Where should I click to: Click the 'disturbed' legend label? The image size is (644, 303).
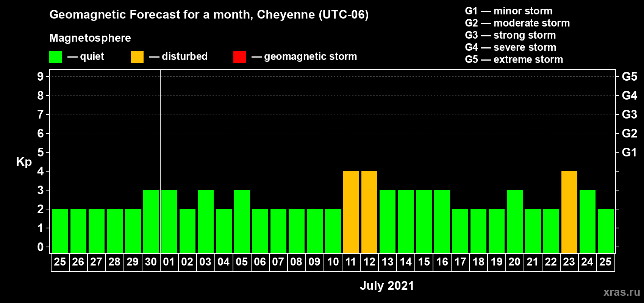[x=184, y=56]
